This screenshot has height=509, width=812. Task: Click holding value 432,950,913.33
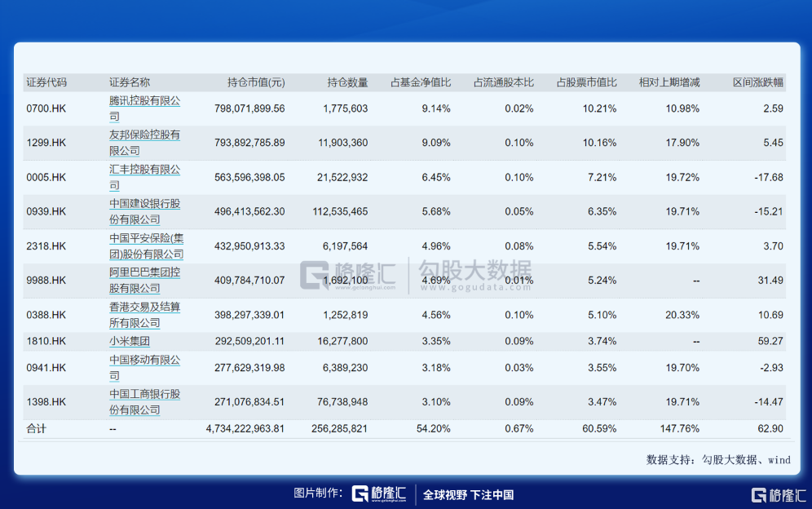point(249,246)
